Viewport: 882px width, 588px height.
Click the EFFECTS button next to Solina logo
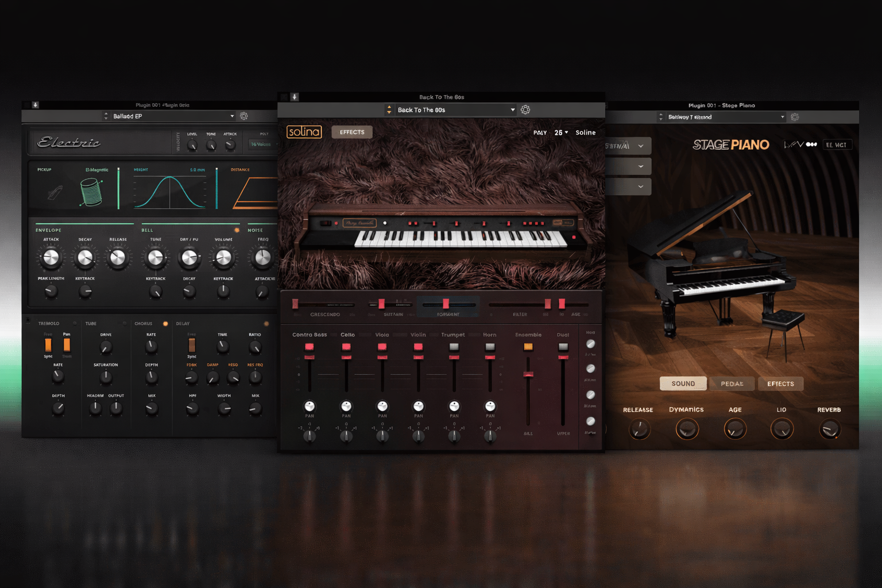tap(351, 131)
